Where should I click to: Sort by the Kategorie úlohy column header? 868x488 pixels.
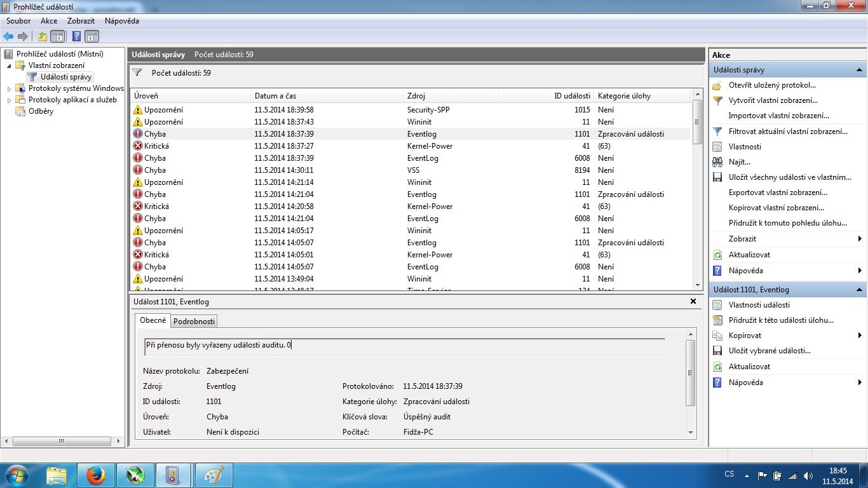[642, 96]
